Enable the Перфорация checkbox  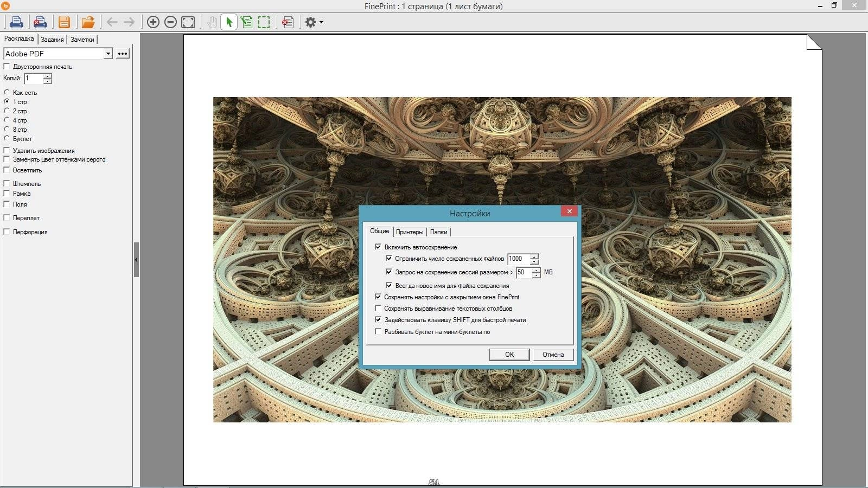[7, 232]
